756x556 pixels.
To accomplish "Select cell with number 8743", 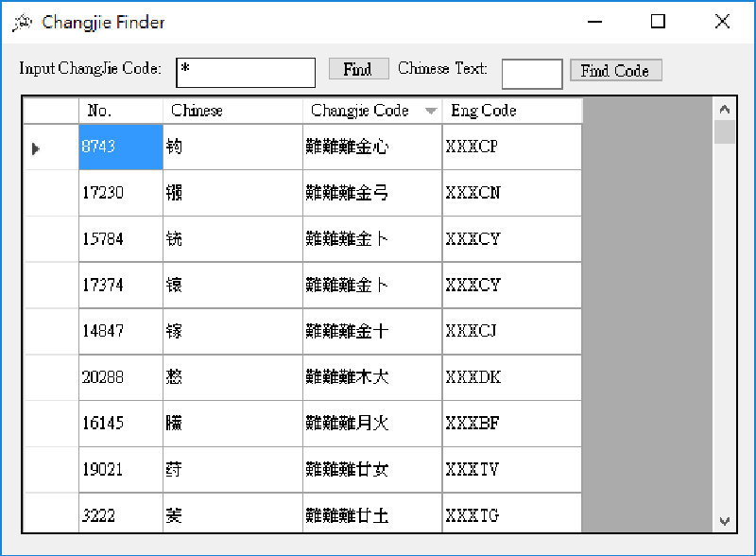I will [120, 148].
